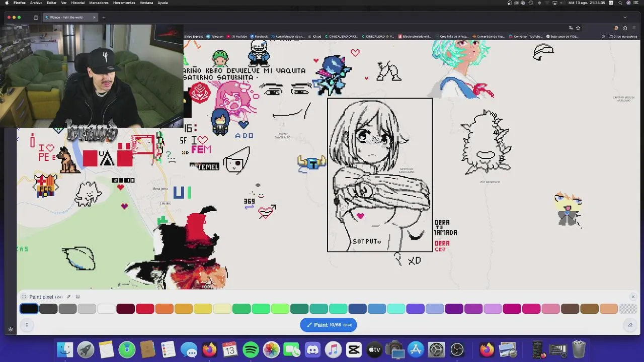
Task: Select the black color swatch
Action: [x=29, y=309]
